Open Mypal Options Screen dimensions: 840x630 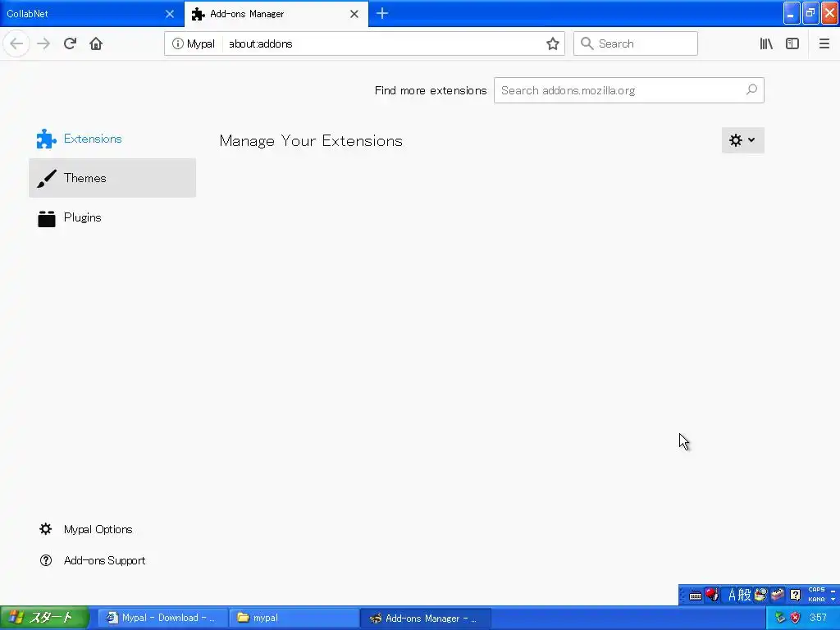coord(85,529)
